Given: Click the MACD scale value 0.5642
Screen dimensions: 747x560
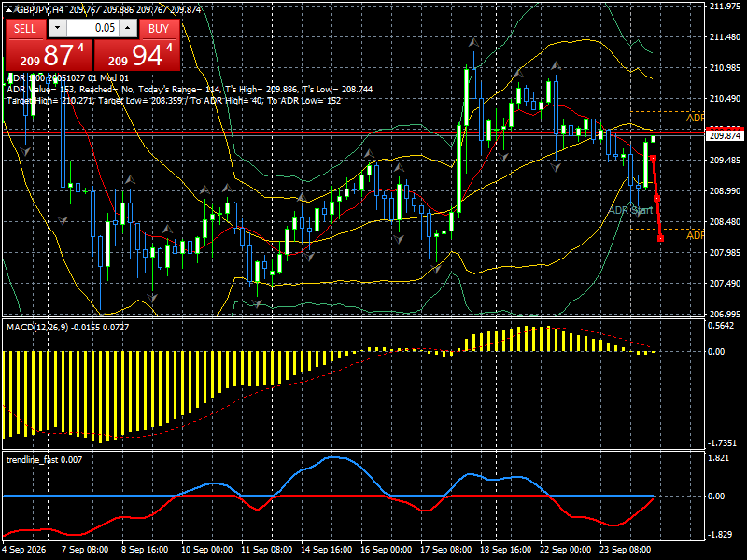Looking at the screenshot, I should [x=721, y=325].
